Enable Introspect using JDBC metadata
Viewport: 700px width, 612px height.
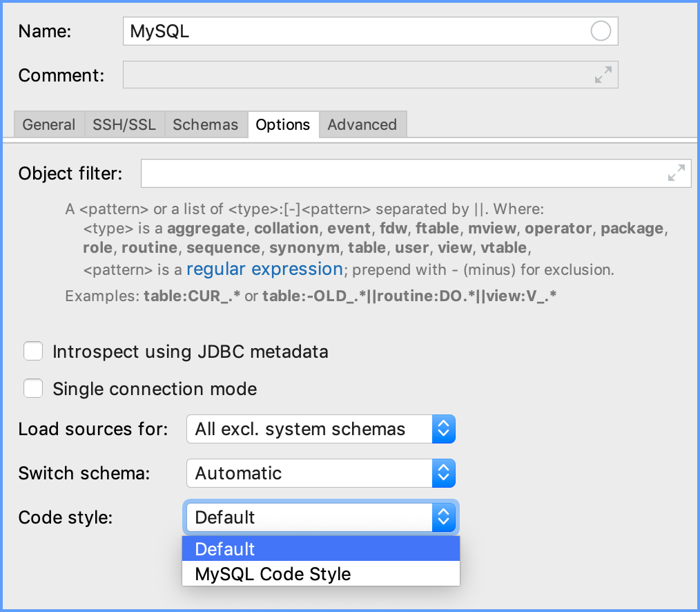tap(33, 351)
